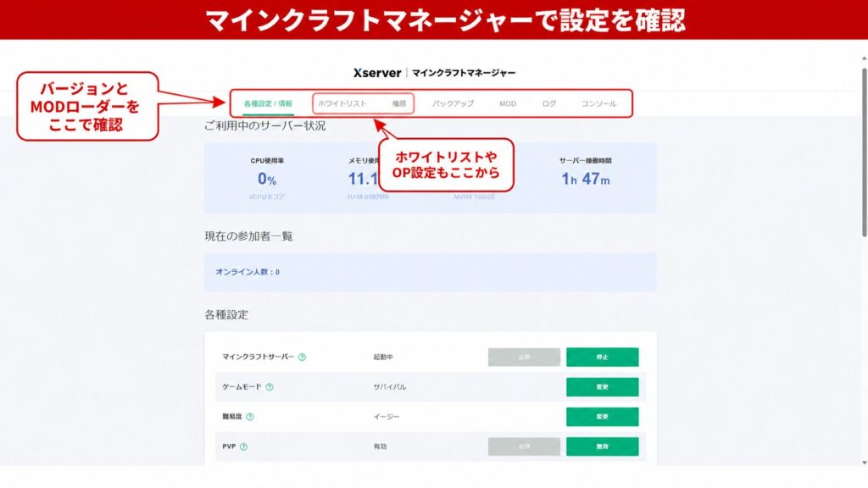This screenshot has width=868, height=488.
Task: Switch to the バックアップ tab
Action: click(x=453, y=103)
